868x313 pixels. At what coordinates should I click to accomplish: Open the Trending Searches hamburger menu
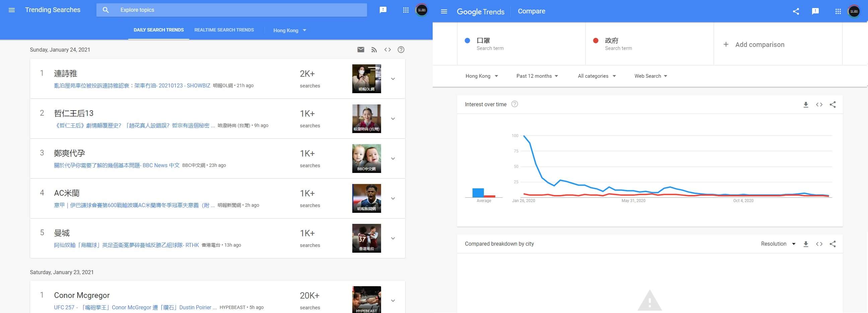[x=12, y=10]
